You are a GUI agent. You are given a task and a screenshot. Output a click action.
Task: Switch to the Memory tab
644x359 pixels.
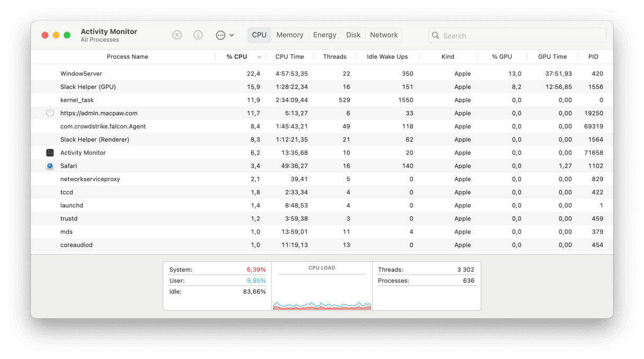coord(290,35)
